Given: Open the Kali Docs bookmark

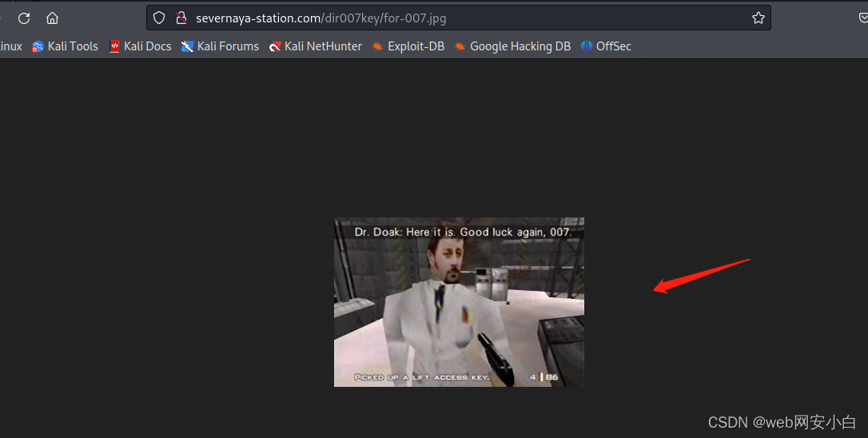Looking at the screenshot, I should pos(140,46).
